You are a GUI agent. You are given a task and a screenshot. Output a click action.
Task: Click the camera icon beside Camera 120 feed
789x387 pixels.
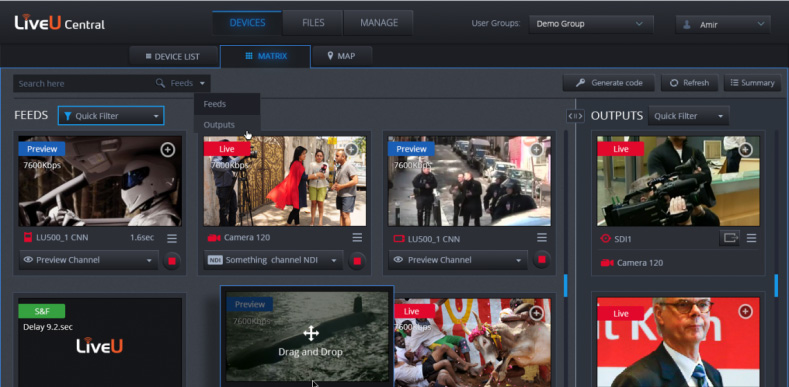pyautogui.click(x=214, y=238)
